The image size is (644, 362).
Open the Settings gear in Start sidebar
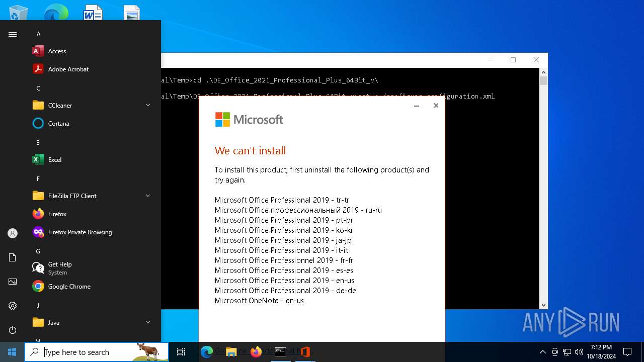[13, 306]
